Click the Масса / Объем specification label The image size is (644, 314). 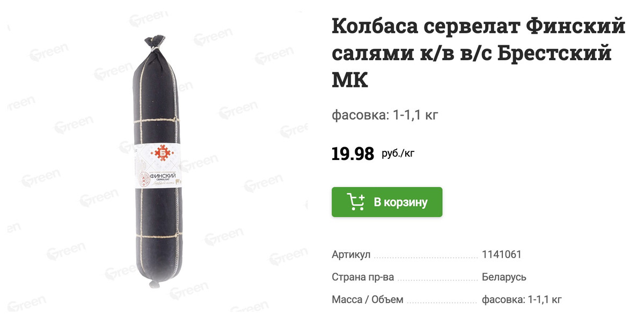click(367, 300)
